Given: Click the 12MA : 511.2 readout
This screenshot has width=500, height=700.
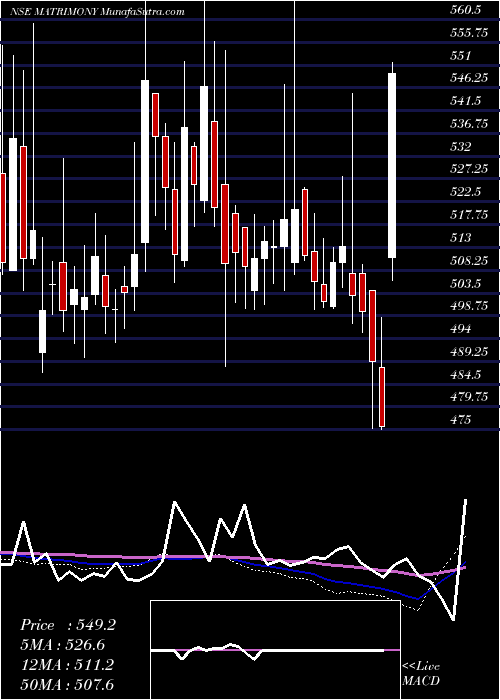Looking at the screenshot, I should (67, 665).
